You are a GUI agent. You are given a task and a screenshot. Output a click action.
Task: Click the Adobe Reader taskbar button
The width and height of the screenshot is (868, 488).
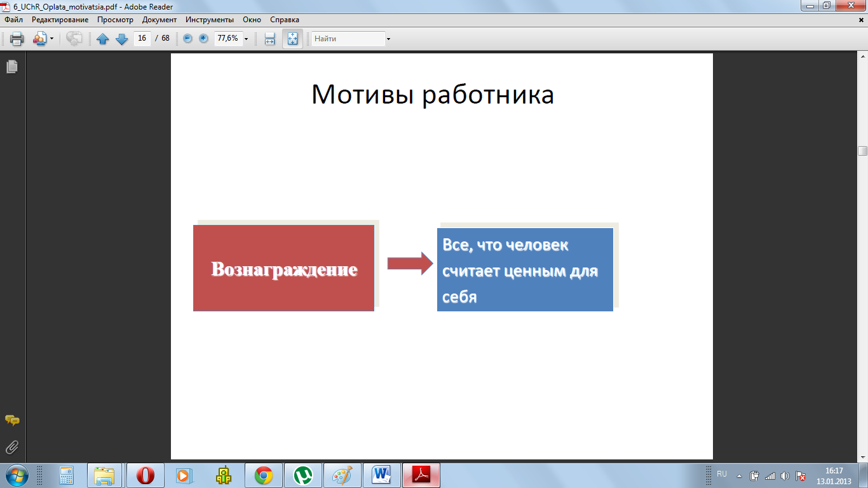pos(421,475)
